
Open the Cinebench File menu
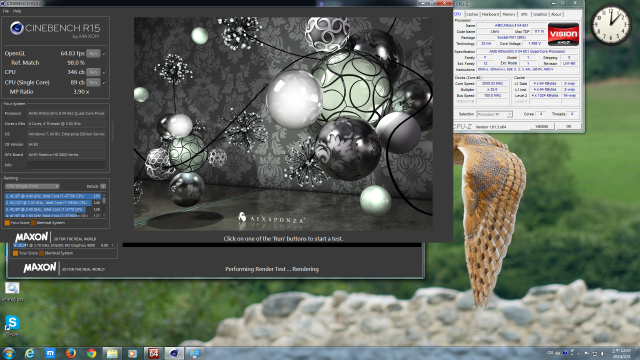click(5, 11)
